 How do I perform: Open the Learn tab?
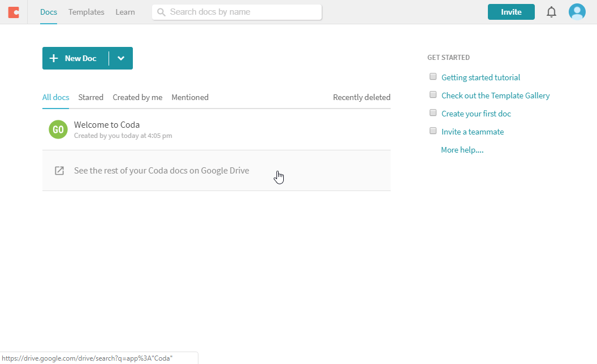click(x=126, y=12)
